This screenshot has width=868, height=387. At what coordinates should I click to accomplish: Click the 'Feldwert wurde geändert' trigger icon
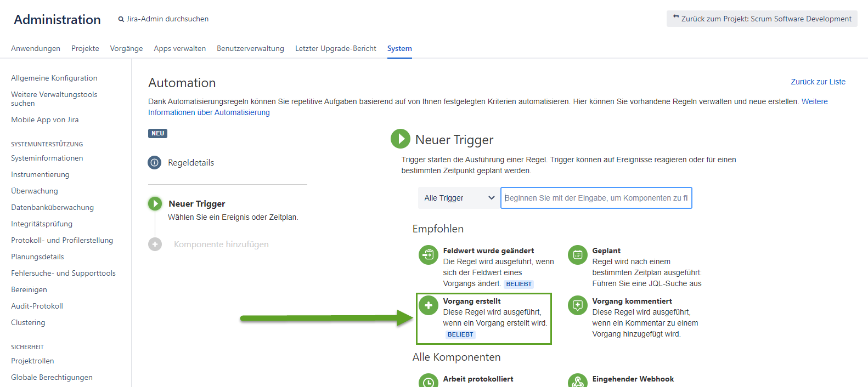point(428,255)
